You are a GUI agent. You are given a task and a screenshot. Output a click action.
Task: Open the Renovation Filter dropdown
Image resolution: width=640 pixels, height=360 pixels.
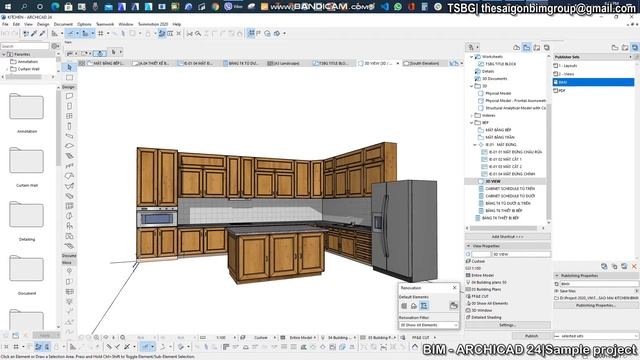[x=429, y=325]
